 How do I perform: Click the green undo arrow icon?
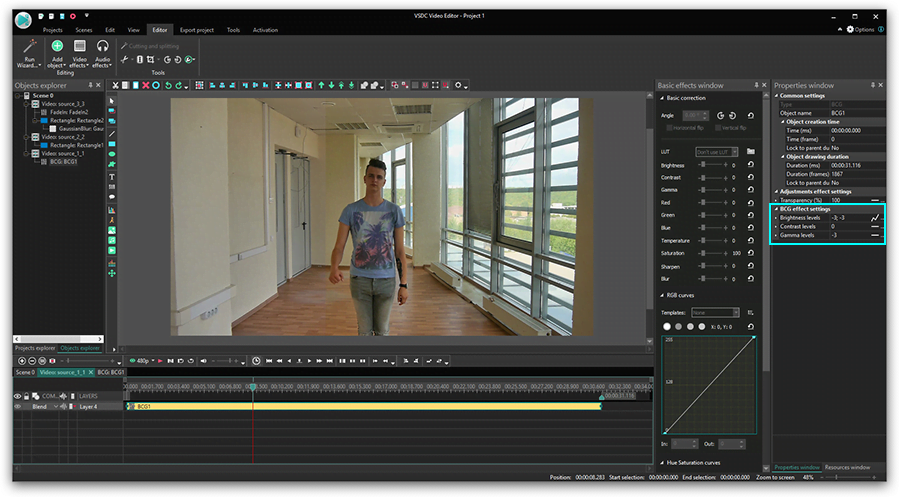pyautogui.click(x=168, y=85)
